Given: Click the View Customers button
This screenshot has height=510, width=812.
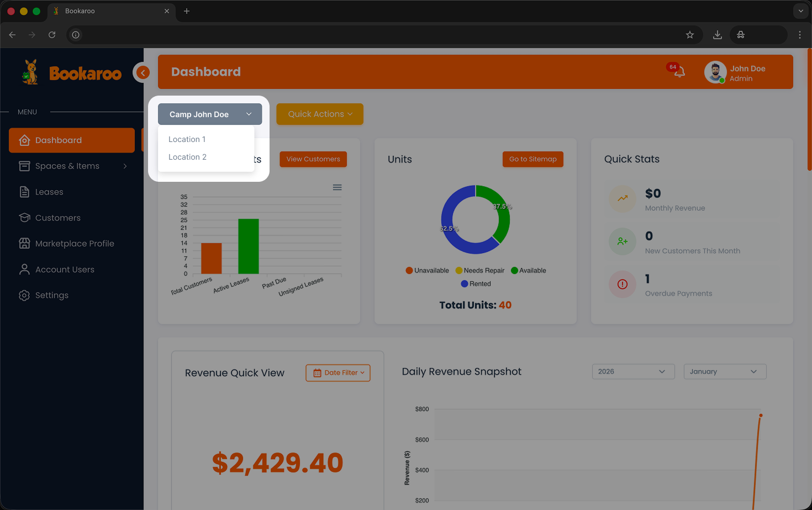Looking at the screenshot, I should 313,159.
